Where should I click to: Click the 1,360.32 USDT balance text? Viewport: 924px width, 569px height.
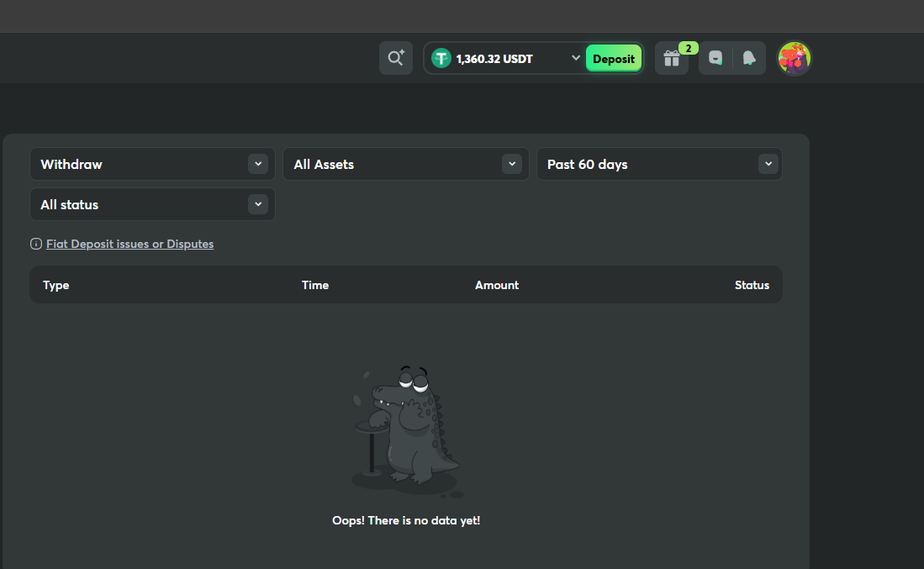click(494, 59)
